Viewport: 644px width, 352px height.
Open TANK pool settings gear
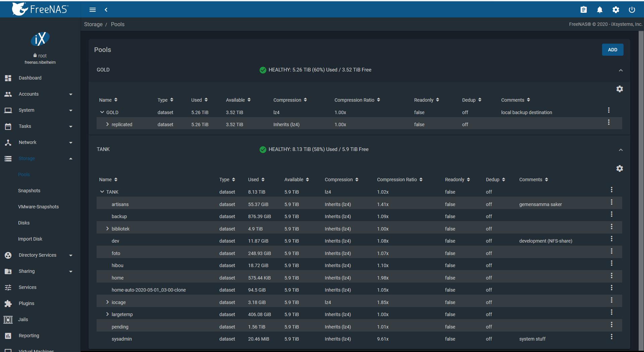[x=620, y=168]
